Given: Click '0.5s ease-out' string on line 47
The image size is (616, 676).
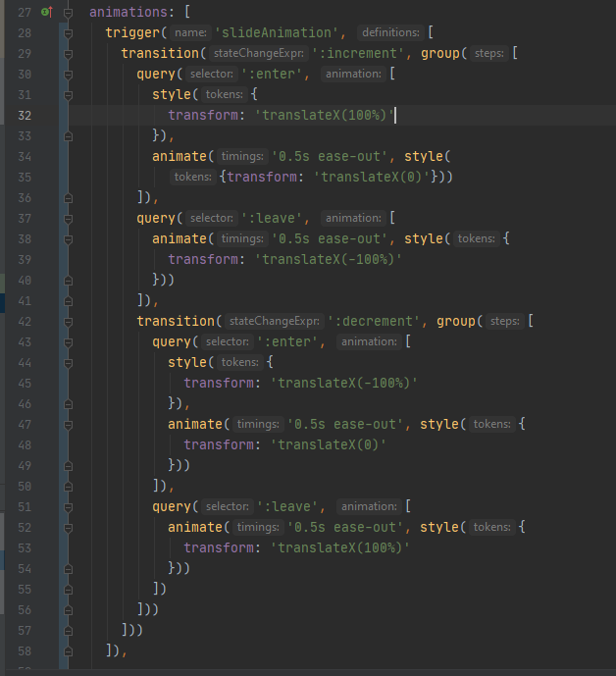Looking at the screenshot, I should point(345,424).
